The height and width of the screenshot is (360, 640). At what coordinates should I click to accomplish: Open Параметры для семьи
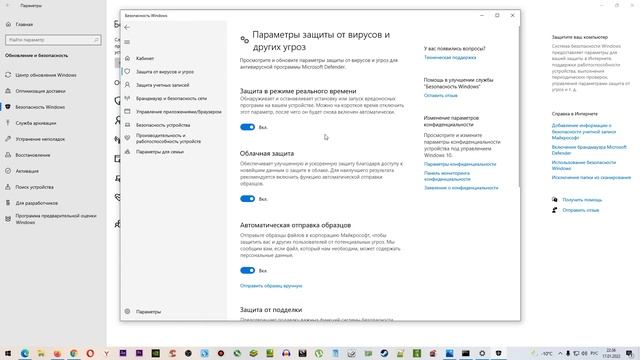tap(160, 152)
